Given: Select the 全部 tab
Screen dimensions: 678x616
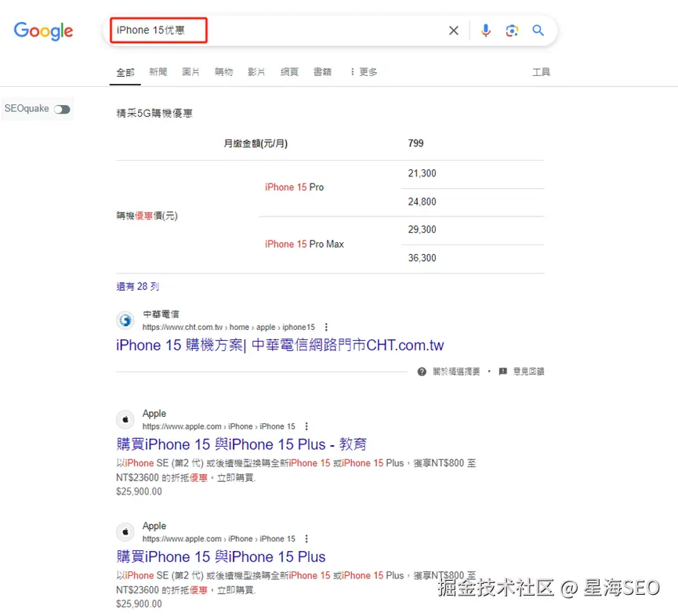Looking at the screenshot, I should coord(125,72).
